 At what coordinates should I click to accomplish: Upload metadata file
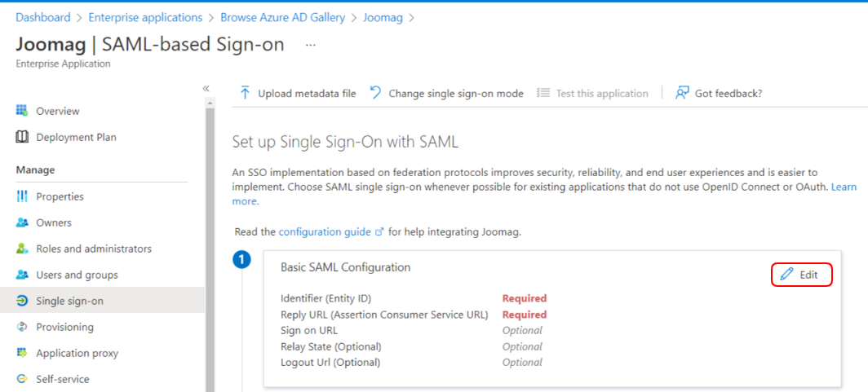click(298, 94)
